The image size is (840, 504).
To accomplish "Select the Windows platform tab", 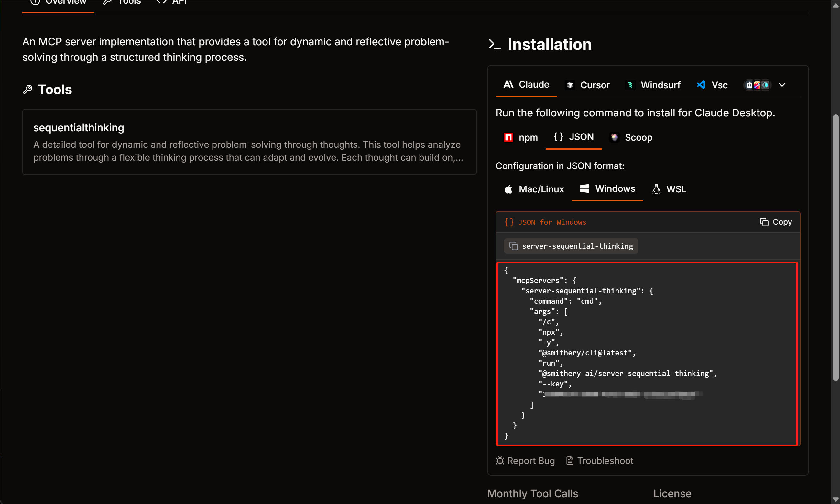I will click(607, 188).
